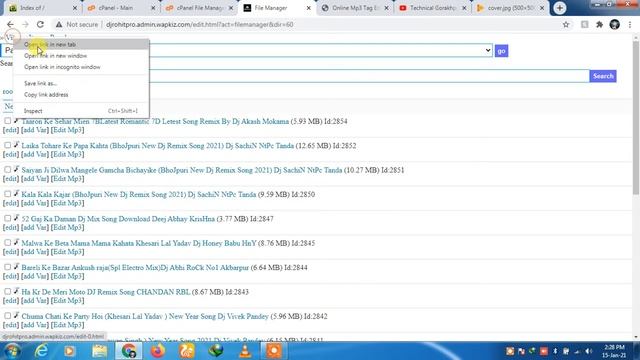Click edit under Laika Tohare Ke Papa

click(x=11, y=154)
